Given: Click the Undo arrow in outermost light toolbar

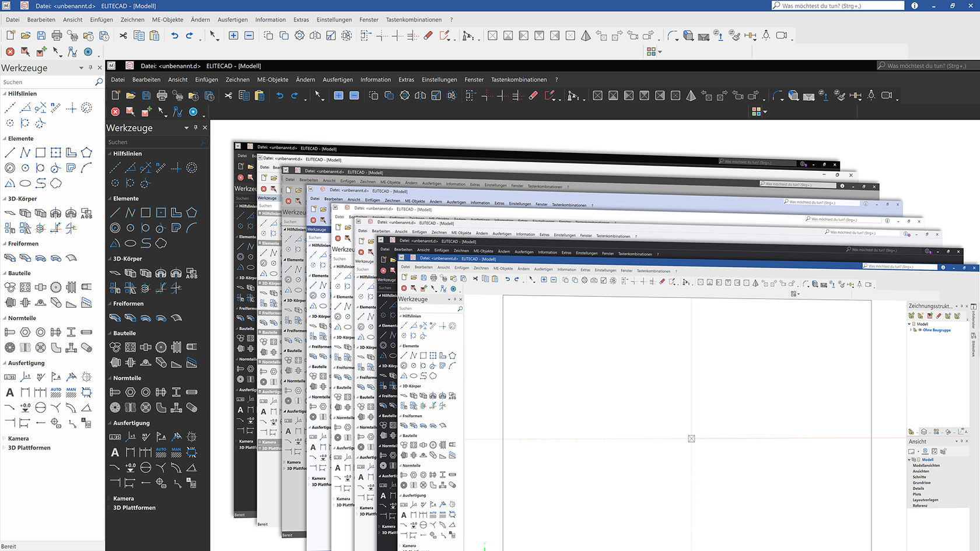Looking at the screenshot, I should 174,36.
